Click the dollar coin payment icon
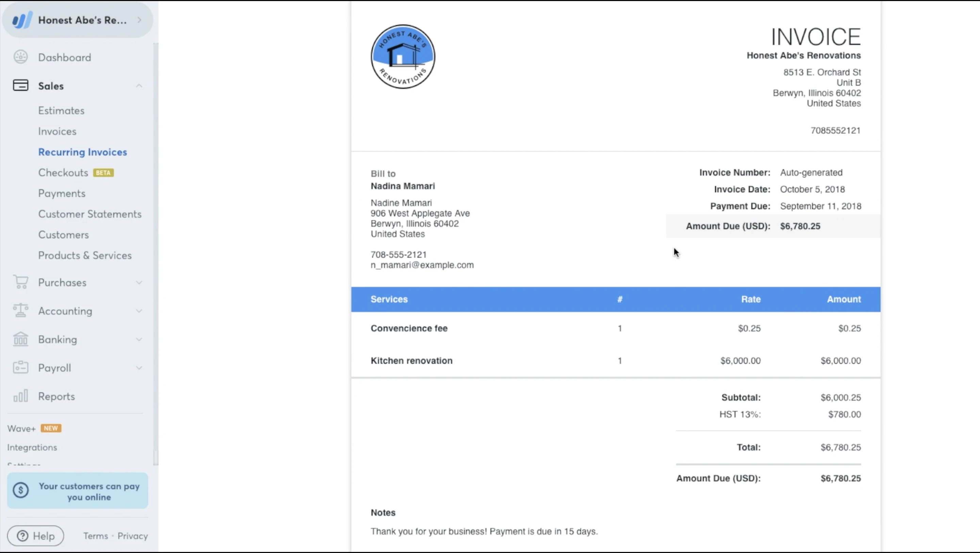Image resolution: width=980 pixels, height=553 pixels. click(20, 490)
